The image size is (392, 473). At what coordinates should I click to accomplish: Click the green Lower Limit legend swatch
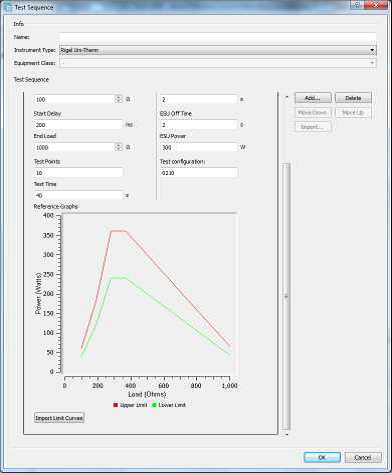(154, 405)
